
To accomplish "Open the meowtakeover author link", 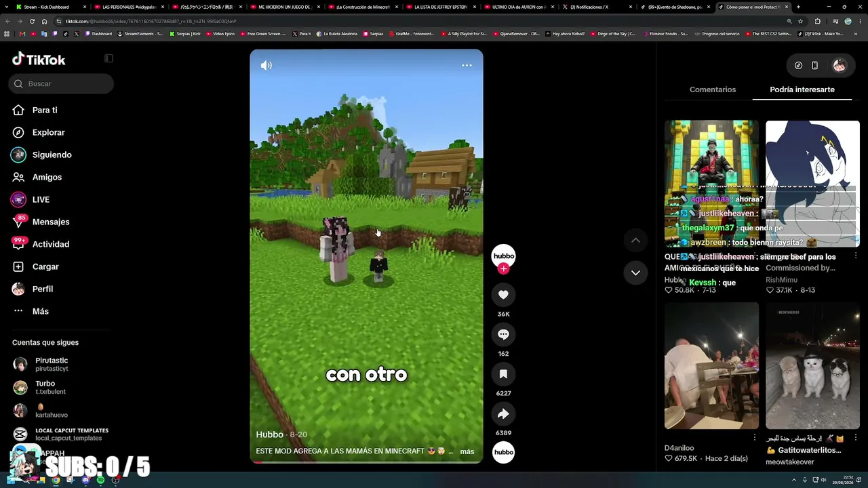I will click(x=790, y=462).
